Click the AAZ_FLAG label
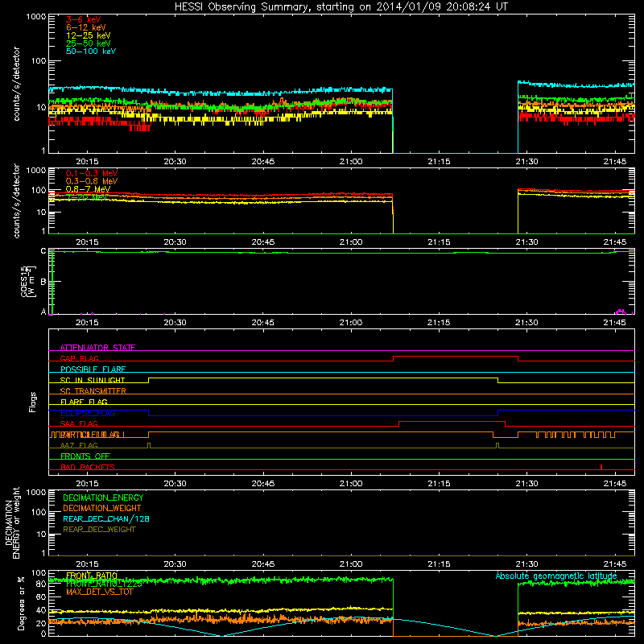This screenshot has height=644, width=644. pyautogui.click(x=79, y=445)
